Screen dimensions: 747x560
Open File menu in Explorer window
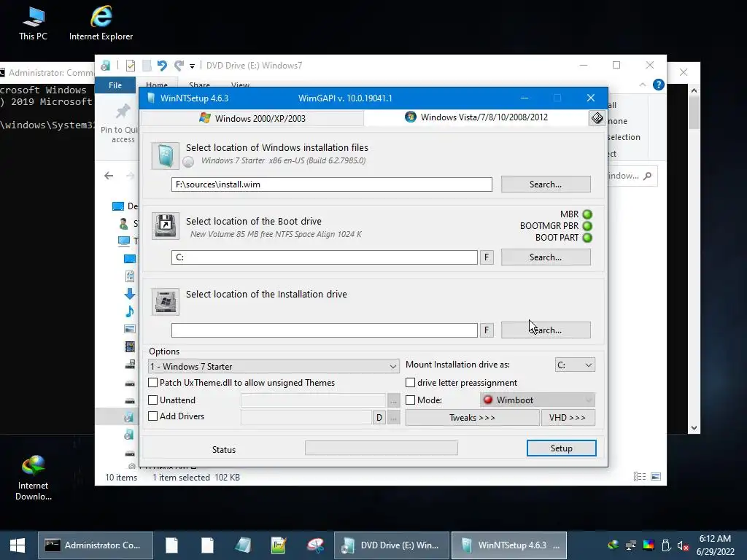[115, 85]
